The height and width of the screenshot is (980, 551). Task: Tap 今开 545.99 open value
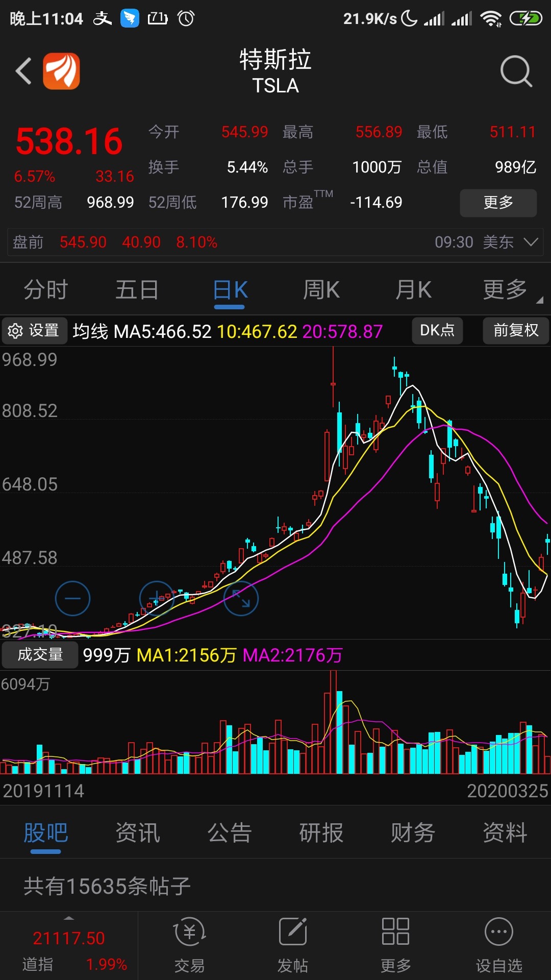[x=244, y=132]
